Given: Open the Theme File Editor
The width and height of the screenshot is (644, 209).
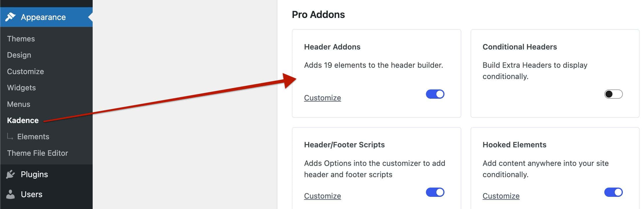Looking at the screenshot, I should (38, 153).
